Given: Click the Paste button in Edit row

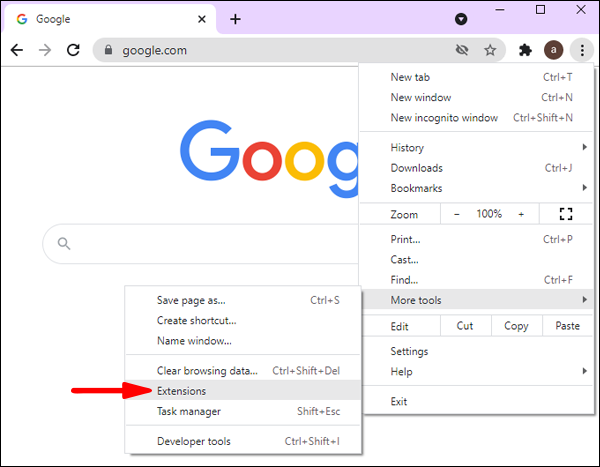Looking at the screenshot, I should [567, 326].
